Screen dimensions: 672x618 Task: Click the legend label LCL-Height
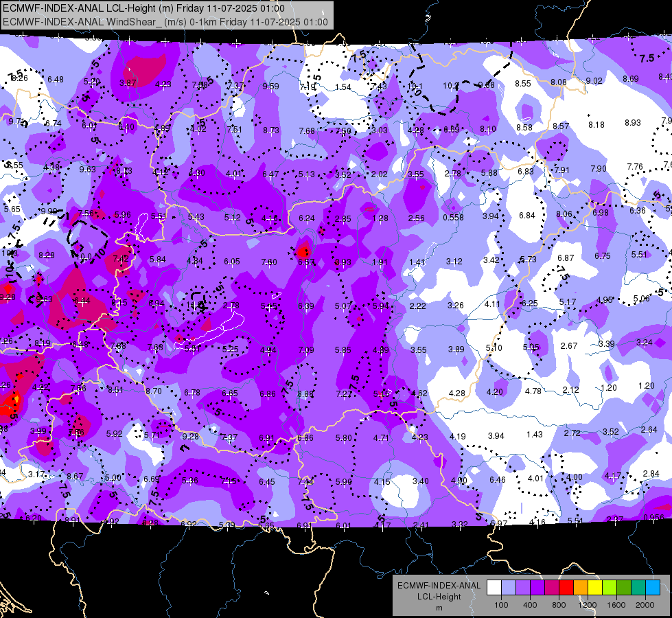[439, 597]
